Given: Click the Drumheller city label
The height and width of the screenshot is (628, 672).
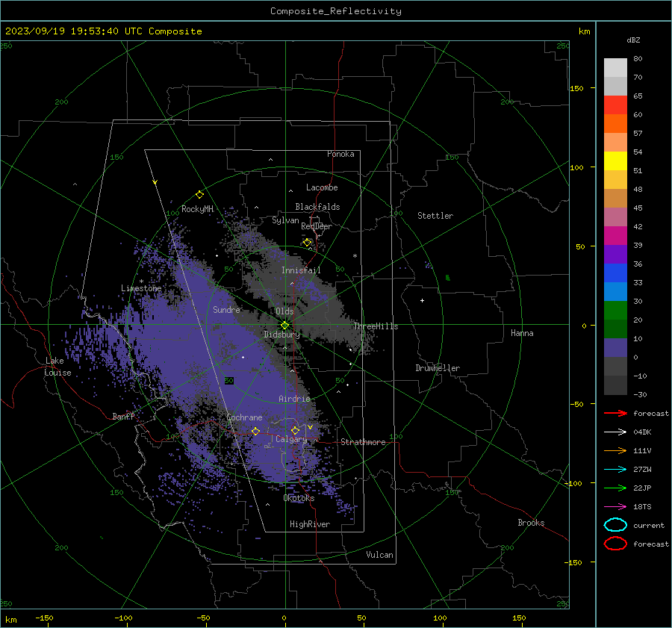Looking at the screenshot, I should 438,368.
